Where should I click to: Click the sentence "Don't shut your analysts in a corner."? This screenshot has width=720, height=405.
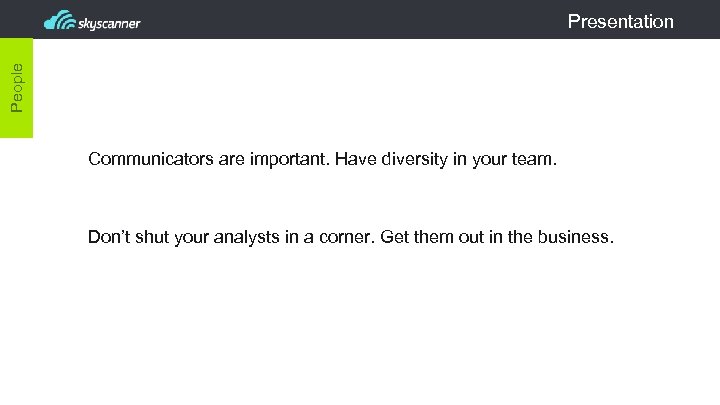point(231,237)
